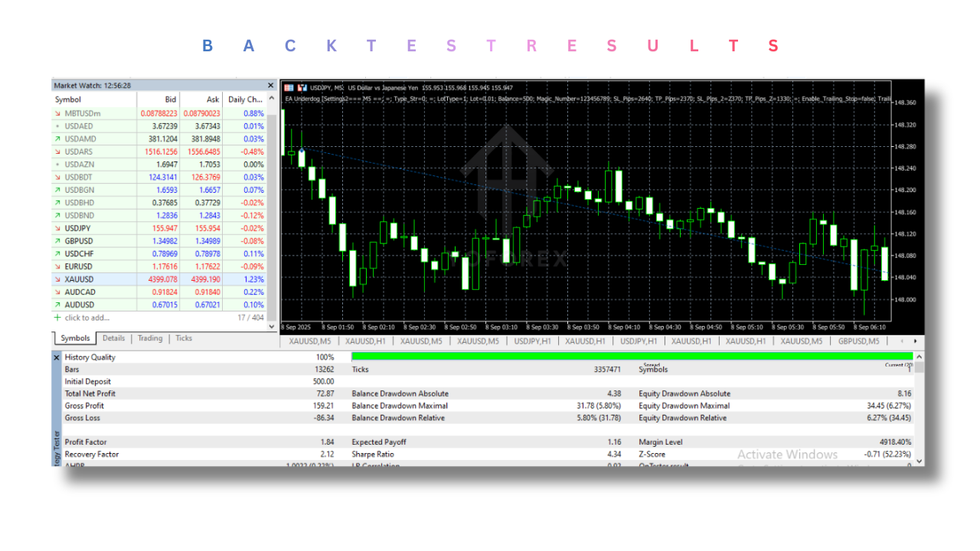
Task: Click the up arrow of Market Watch scrollbar
Action: tap(272, 97)
